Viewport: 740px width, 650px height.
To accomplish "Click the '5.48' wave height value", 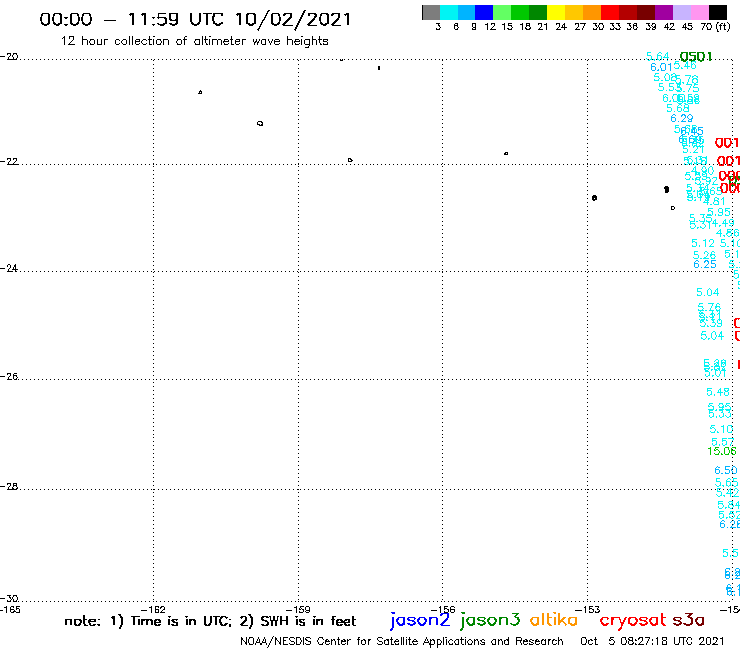I will tap(718, 392).
